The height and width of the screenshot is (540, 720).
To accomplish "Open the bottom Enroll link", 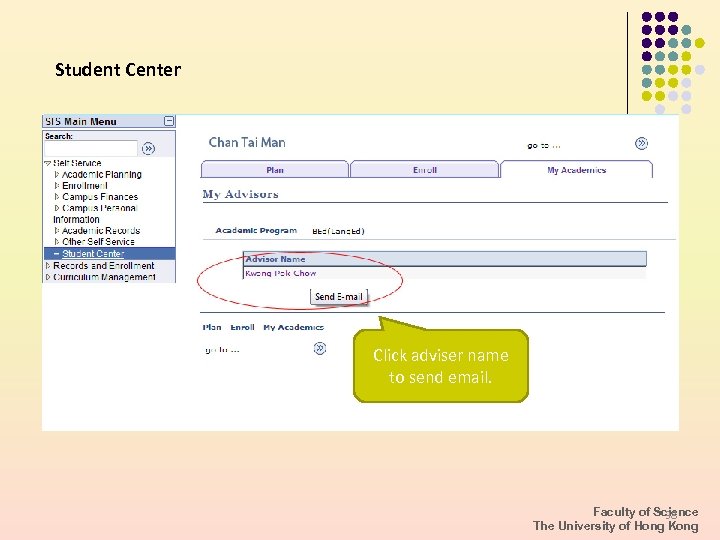I will (242, 327).
